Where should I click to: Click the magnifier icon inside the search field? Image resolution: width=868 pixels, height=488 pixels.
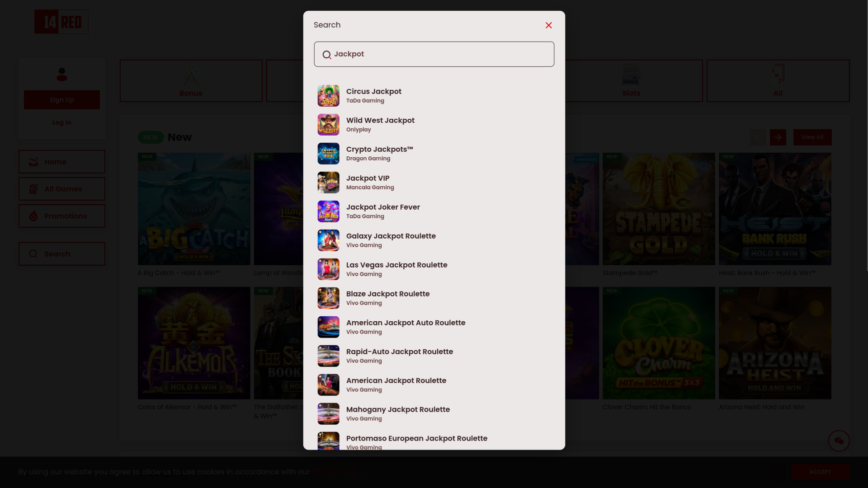pyautogui.click(x=327, y=55)
